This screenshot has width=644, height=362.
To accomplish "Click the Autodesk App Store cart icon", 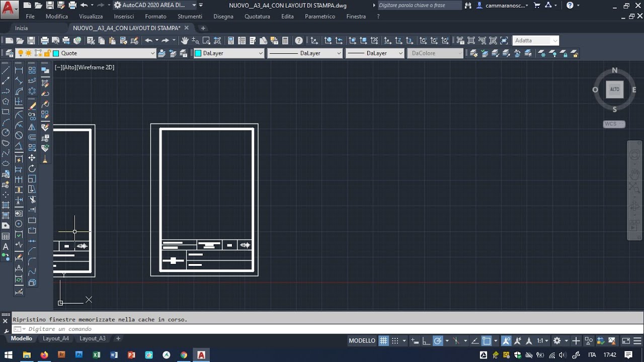I will click(537, 6).
